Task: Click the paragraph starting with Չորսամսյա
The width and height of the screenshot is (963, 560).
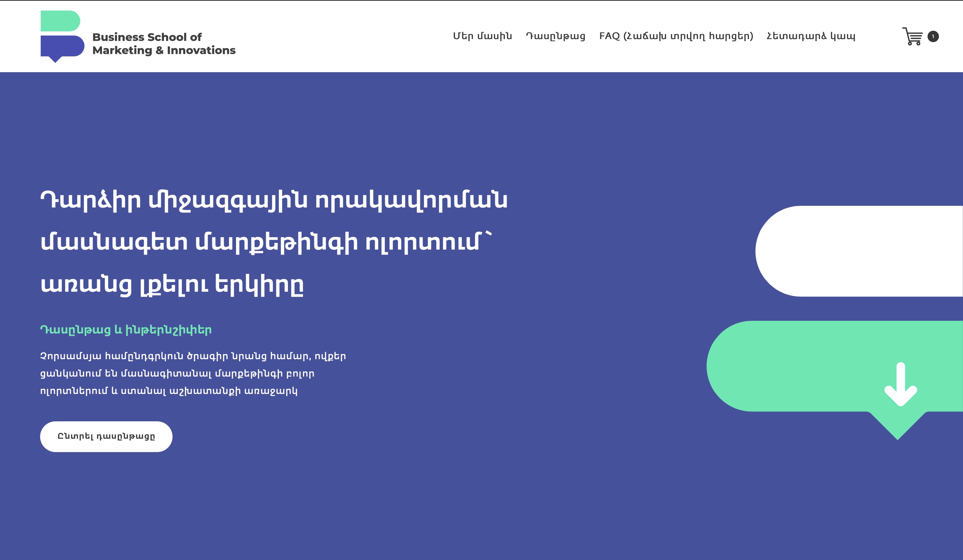Action: pyautogui.click(x=193, y=356)
